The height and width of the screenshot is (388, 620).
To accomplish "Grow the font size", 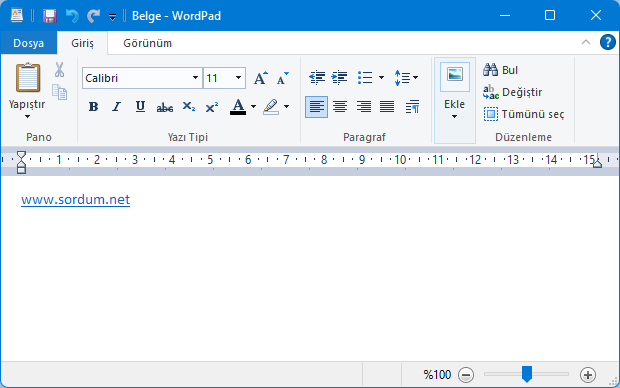I will pyautogui.click(x=260, y=78).
